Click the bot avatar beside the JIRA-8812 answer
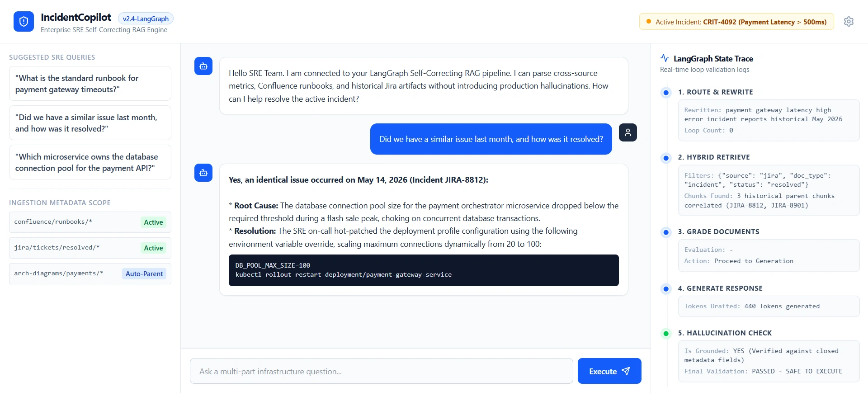Viewport: 868px width, 396px height. tap(203, 173)
